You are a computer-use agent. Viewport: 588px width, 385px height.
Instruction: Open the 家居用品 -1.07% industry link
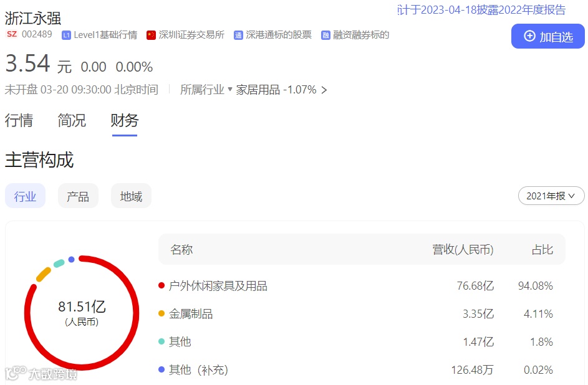click(276, 90)
